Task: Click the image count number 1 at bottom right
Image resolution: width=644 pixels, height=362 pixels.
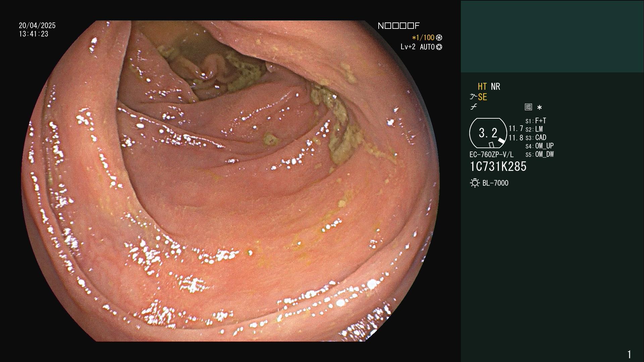Action: point(629,354)
